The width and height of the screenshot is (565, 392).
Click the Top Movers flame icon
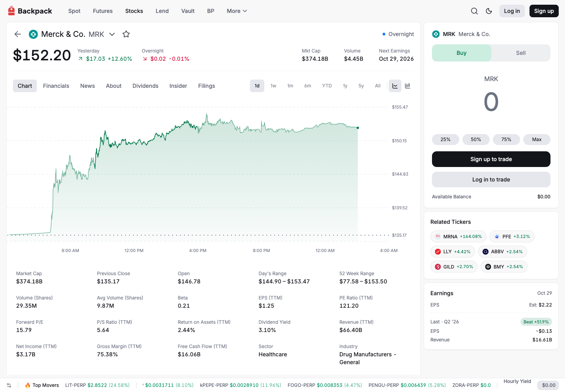28,385
